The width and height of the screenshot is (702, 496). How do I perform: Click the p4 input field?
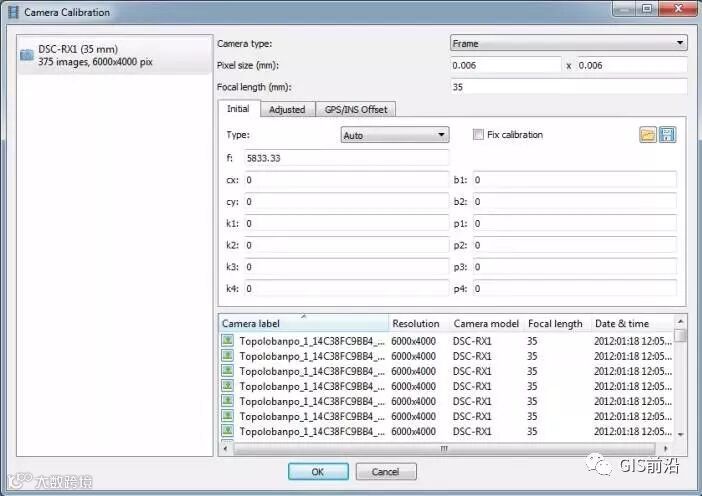coord(575,289)
